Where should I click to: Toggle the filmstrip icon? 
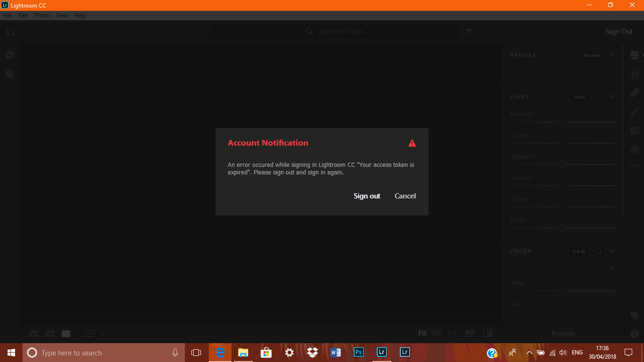470,333
